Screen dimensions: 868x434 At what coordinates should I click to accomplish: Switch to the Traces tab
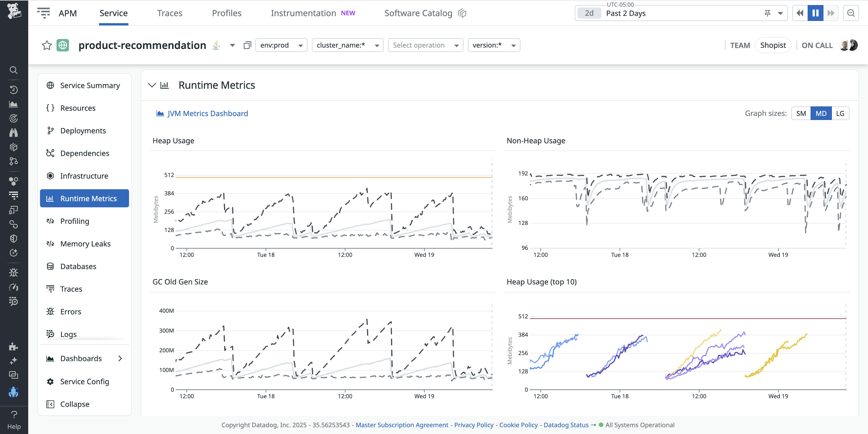[170, 13]
